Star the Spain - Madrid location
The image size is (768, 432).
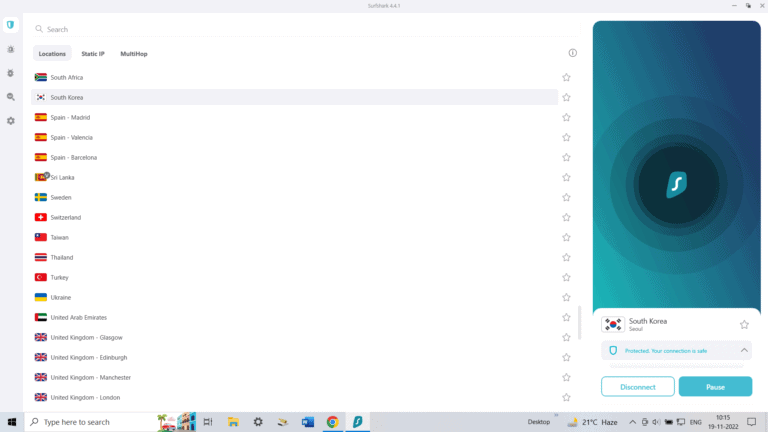point(566,118)
